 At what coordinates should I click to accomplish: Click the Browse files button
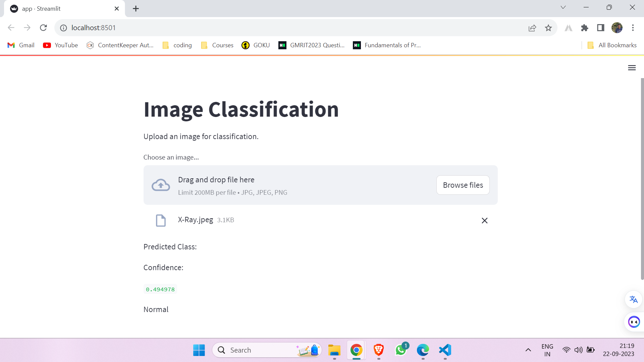click(x=463, y=185)
